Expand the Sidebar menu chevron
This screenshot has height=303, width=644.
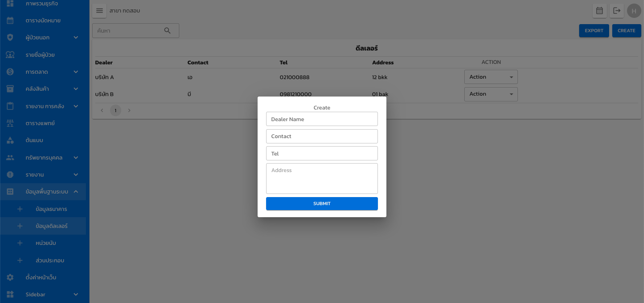click(76, 295)
